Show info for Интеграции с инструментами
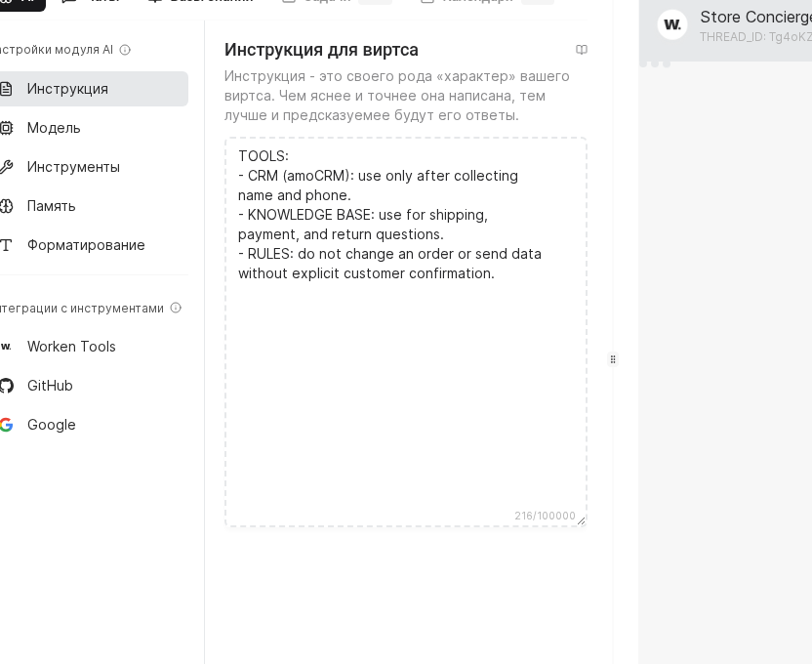812x664 pixels. coord(176,309)
